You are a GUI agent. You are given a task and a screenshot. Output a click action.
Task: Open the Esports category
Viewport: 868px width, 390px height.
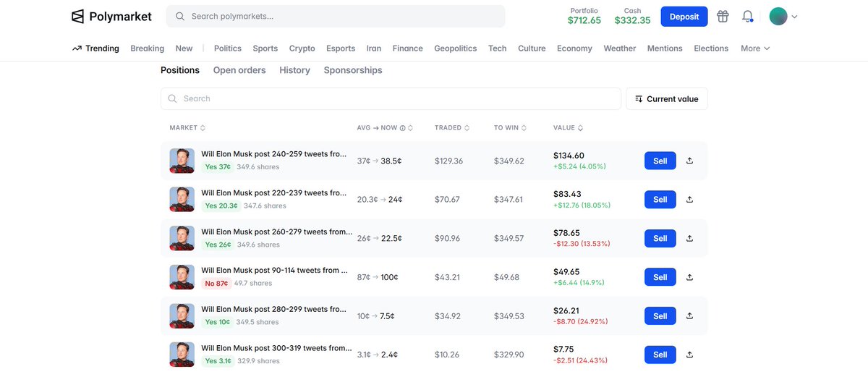341,48
